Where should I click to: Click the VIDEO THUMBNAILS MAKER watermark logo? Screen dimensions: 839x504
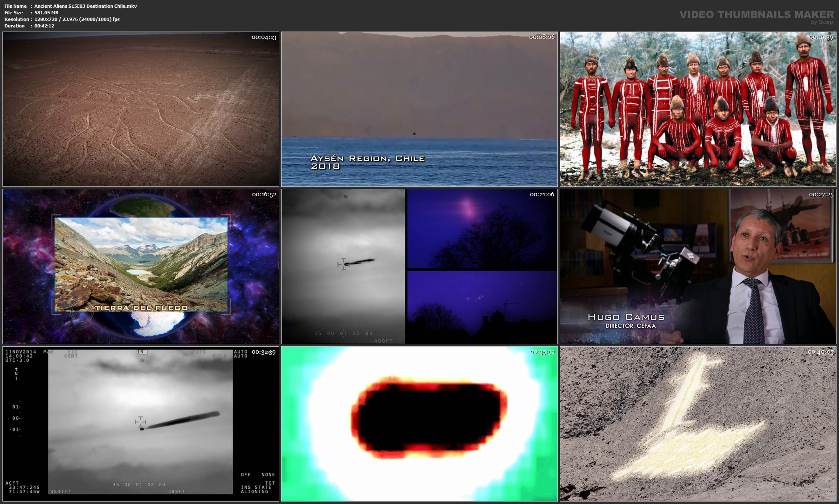pos(756,15)
